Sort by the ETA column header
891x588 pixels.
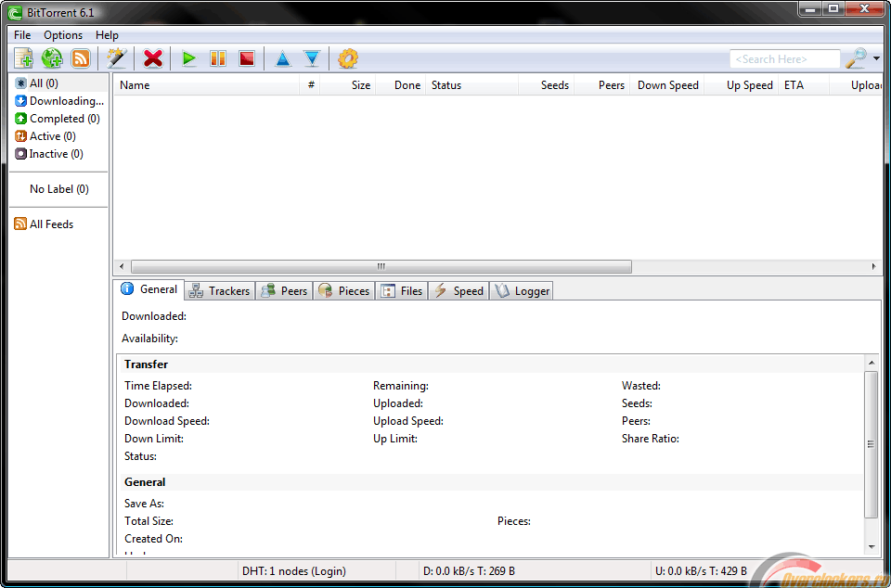[x=804, y=85]
